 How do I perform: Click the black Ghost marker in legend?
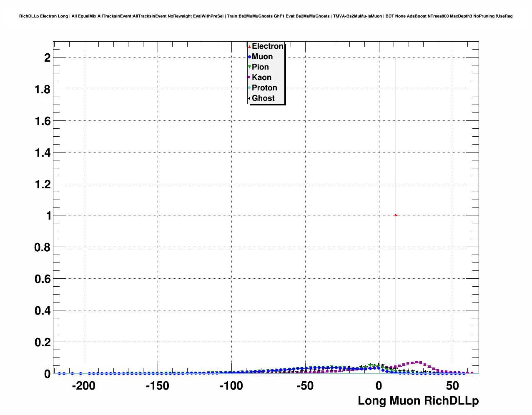249,98
